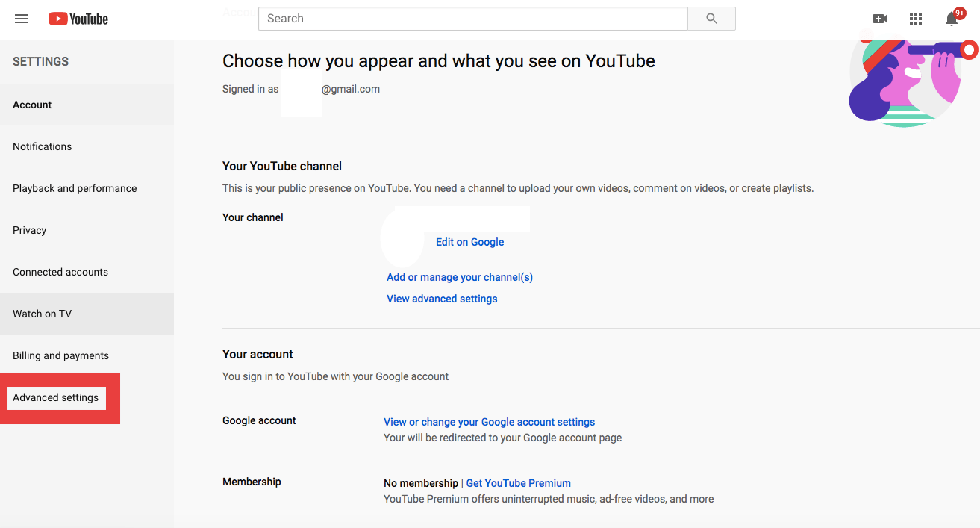Open Playback and performance settings
The image size is (980, 528).
(x=87, y=188)
